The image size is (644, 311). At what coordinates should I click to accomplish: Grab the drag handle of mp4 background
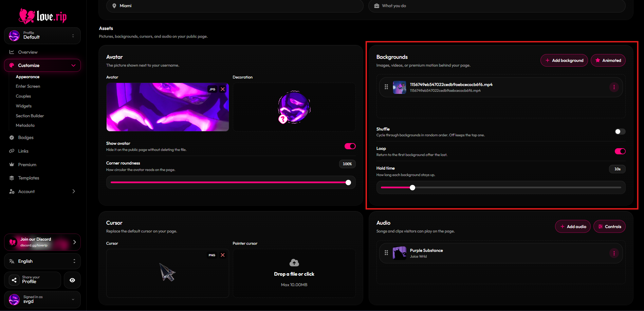386,87
